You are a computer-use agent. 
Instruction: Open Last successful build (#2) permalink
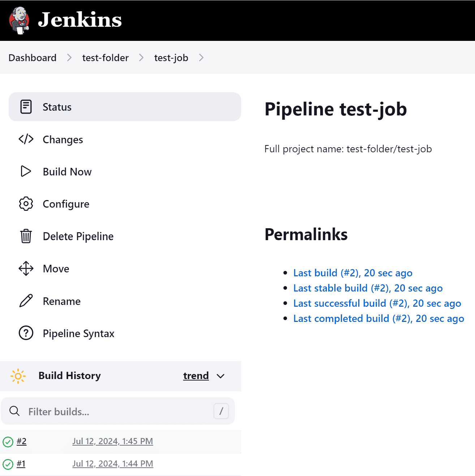[x=377, y=303]
